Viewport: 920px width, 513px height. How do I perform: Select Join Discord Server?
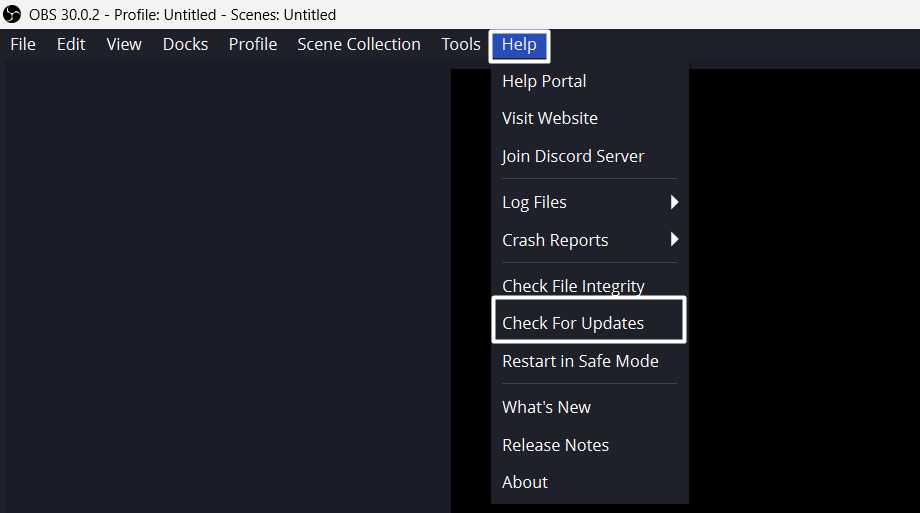pos(573,156)
